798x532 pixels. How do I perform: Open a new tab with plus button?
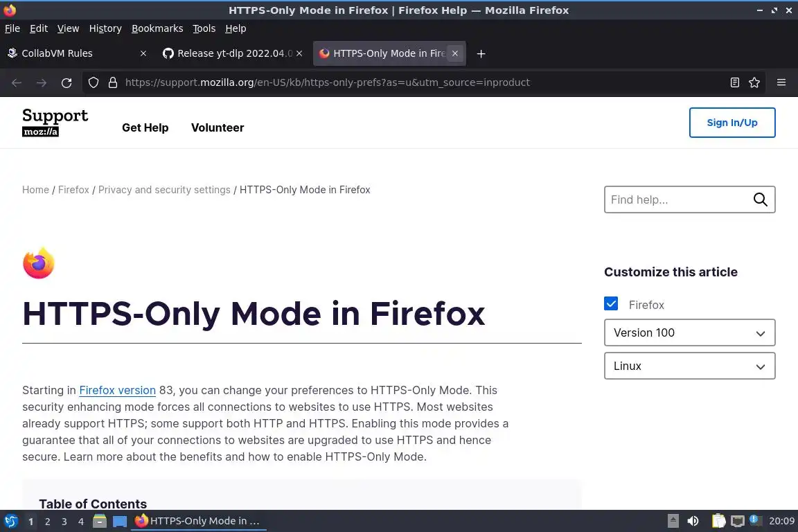(x=481, y=53)
